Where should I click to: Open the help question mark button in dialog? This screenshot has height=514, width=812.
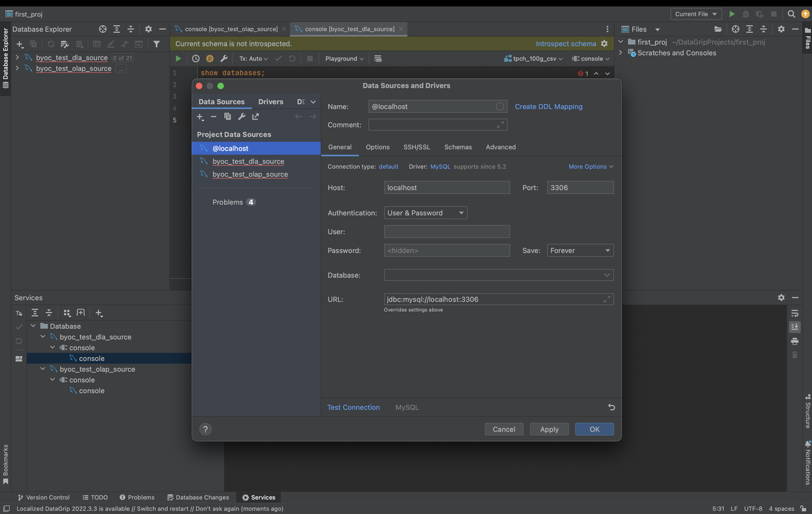coord(205,429)
